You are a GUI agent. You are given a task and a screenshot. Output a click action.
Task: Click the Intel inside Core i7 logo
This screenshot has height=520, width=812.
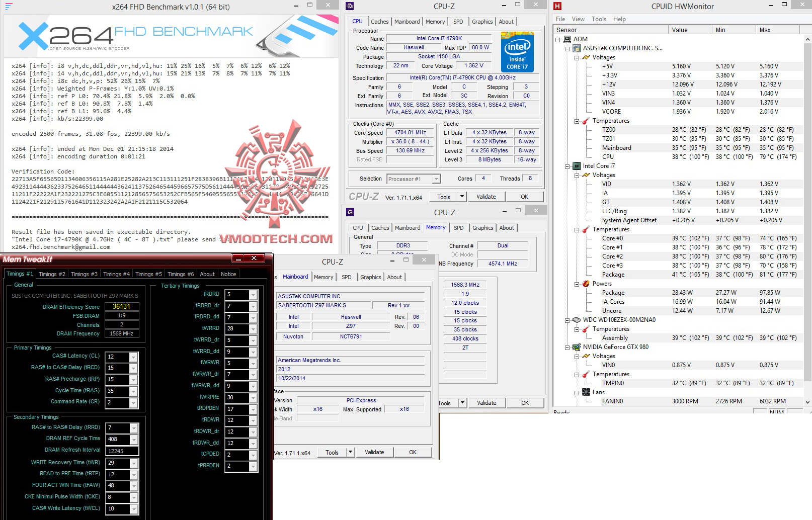(x=517, y=52)
